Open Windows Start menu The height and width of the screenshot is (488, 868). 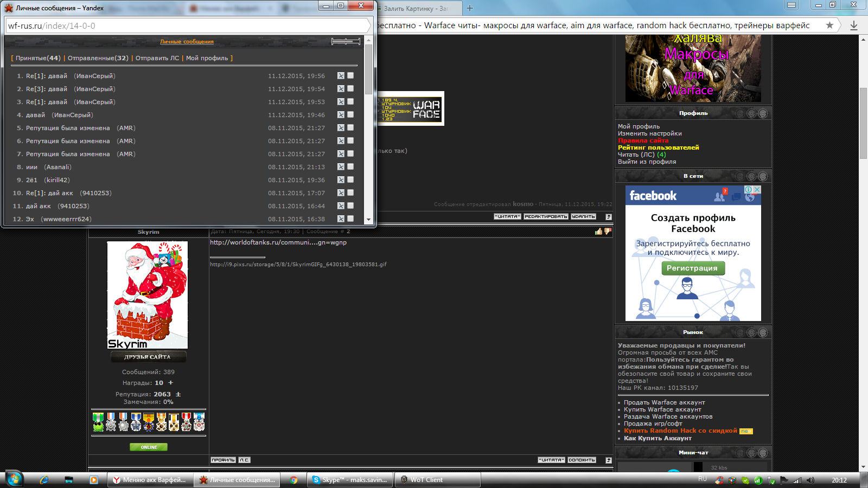[x=14, y=479]
